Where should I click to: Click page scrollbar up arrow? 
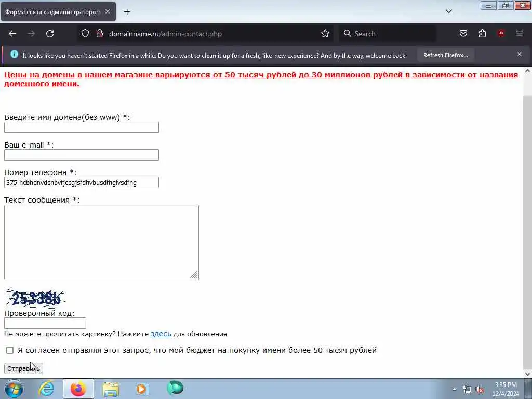(x=528, y=71)
